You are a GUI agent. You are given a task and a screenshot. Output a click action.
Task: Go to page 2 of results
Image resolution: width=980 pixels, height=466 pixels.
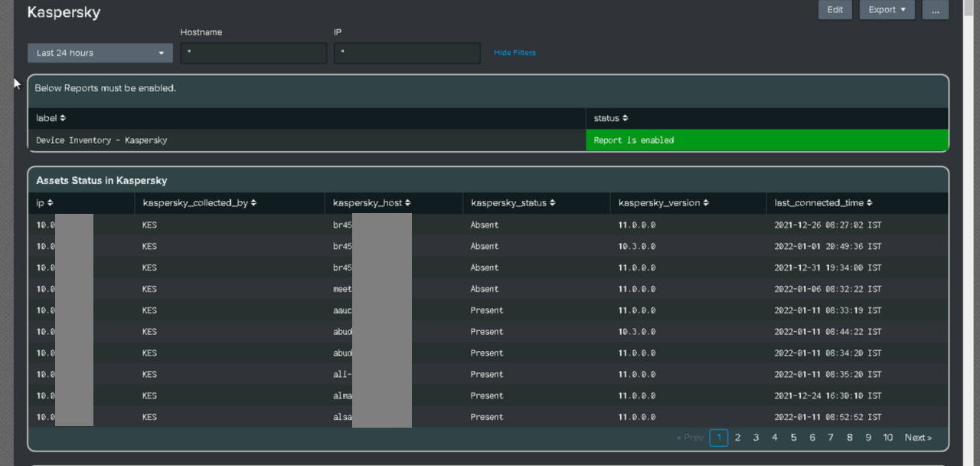pos(737,438)
